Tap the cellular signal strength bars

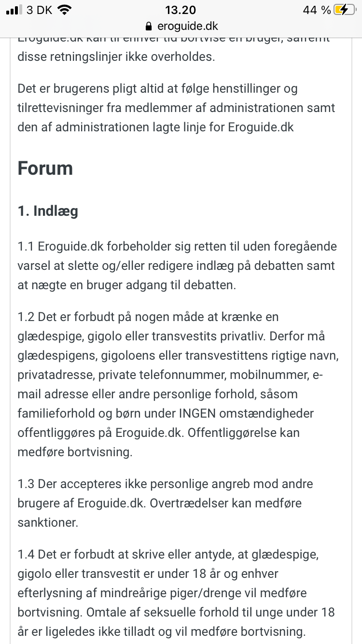pyautogui.click(x=14, y=10)
